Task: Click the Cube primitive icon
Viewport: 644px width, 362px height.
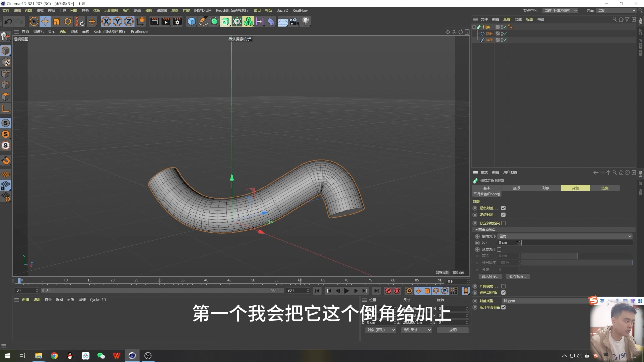Action: pos(192,22)
